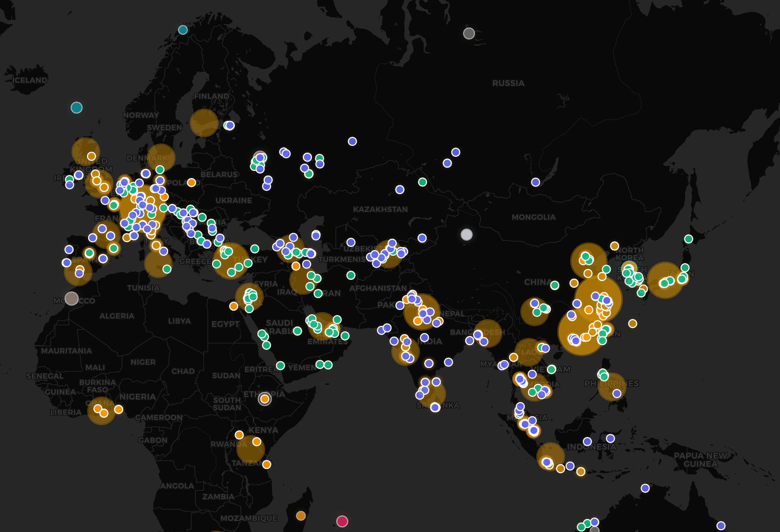Image resolution: width=780 pixels, height=532 pixels.
Task: Select the gray marker in northern Russia
Action: click(469, 33)
